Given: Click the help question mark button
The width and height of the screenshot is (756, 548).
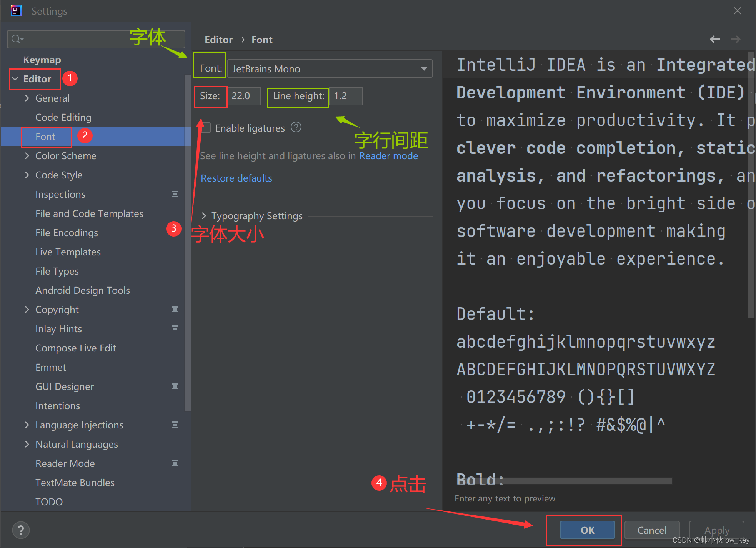Looking at the screenshot, I should tap(21, 530).
